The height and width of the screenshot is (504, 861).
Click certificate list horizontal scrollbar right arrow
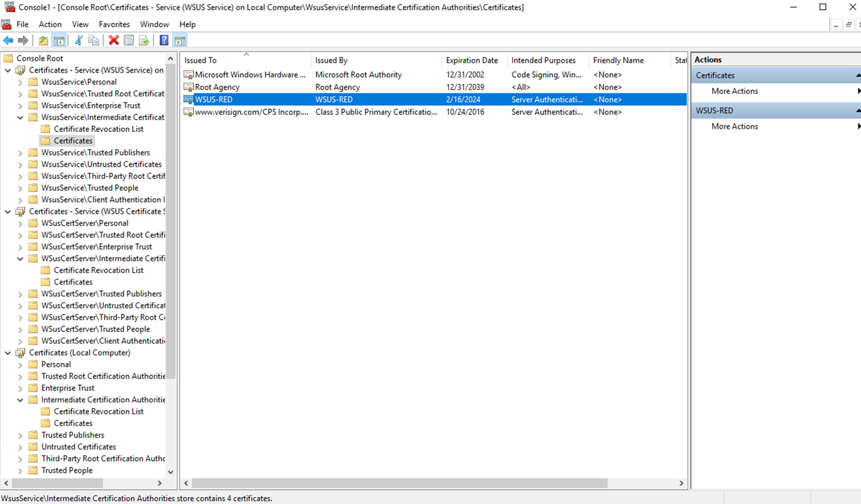click(681, 483)
